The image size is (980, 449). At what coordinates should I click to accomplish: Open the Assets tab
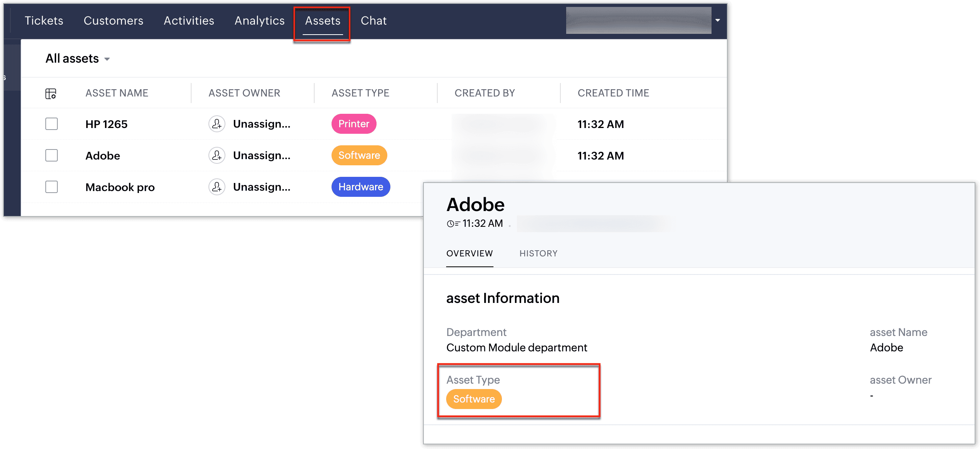click(322, 21)
